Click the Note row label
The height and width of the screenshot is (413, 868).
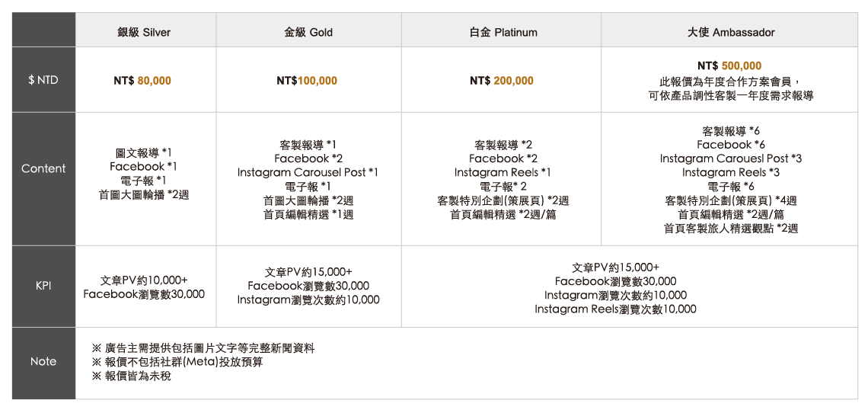[43, 361]
